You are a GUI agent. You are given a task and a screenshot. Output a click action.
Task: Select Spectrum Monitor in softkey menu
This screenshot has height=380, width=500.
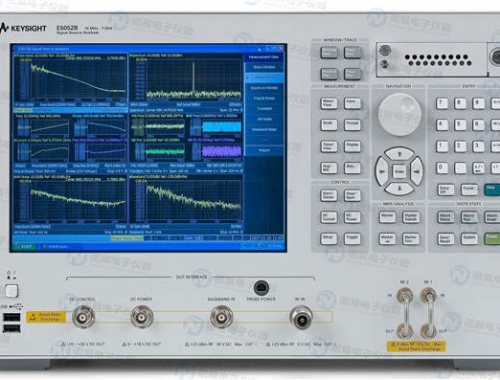pos(264,88)
